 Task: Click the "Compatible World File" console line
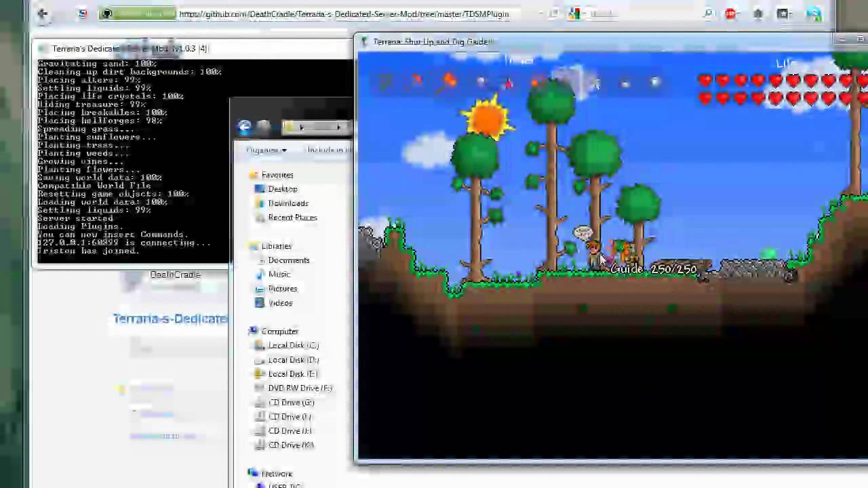[x=94, y=186]
